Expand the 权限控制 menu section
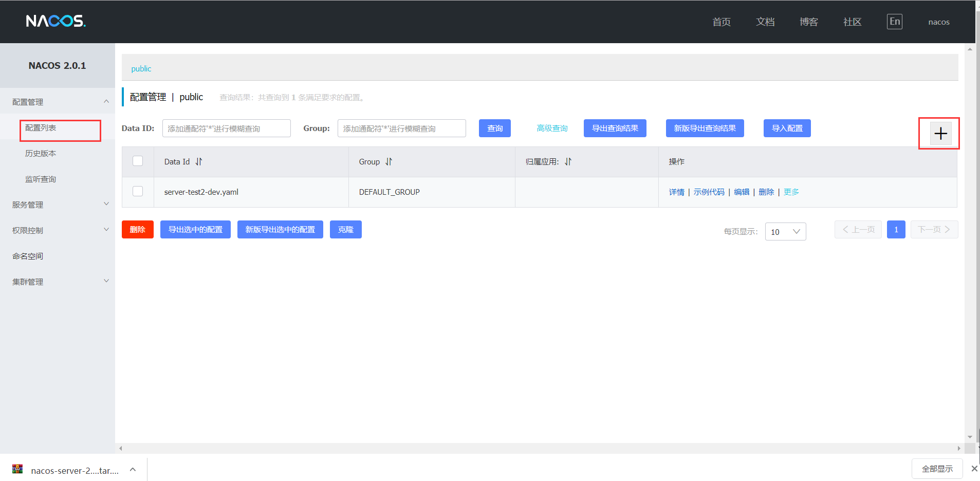 pyautogui.click(x=106, y=230)
